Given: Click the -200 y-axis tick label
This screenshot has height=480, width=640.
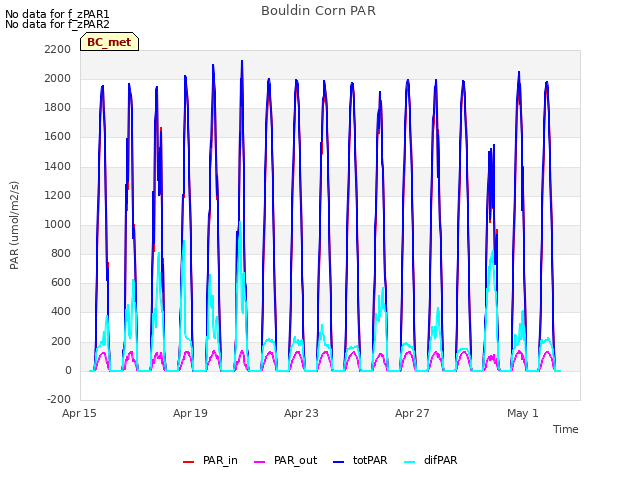Looking at the screenshot, I should pos(59,399).
